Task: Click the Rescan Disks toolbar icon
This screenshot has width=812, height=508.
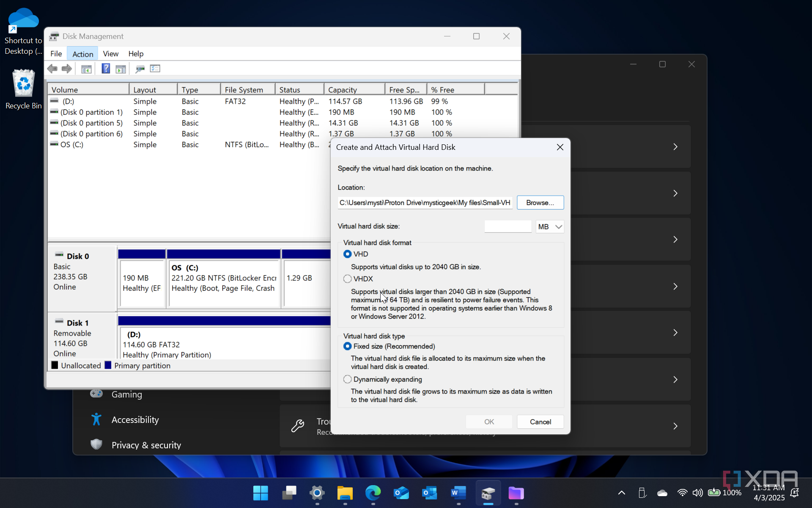Action: click(x=140, y=69)
